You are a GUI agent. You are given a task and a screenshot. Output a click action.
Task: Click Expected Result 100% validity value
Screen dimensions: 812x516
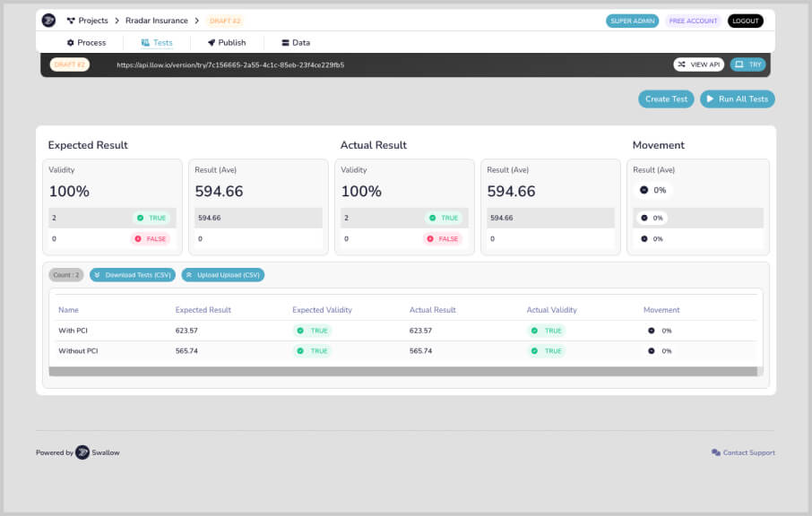(69, 192)
